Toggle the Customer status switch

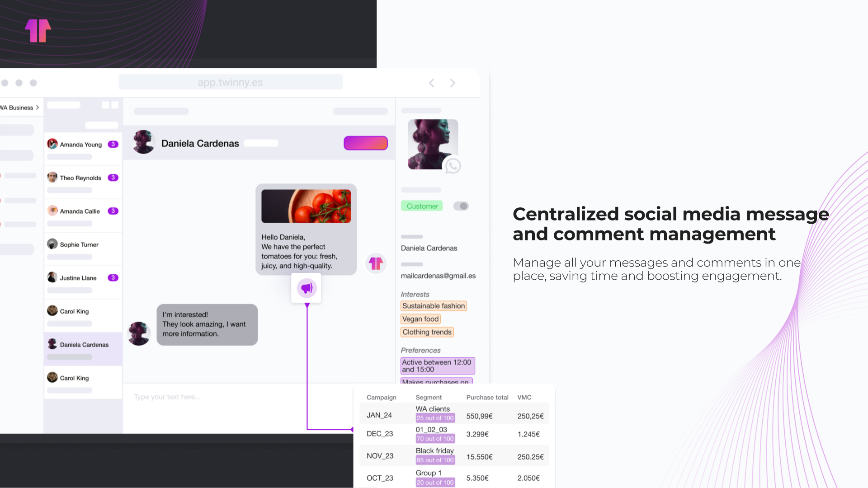click(x=461, y=206)
